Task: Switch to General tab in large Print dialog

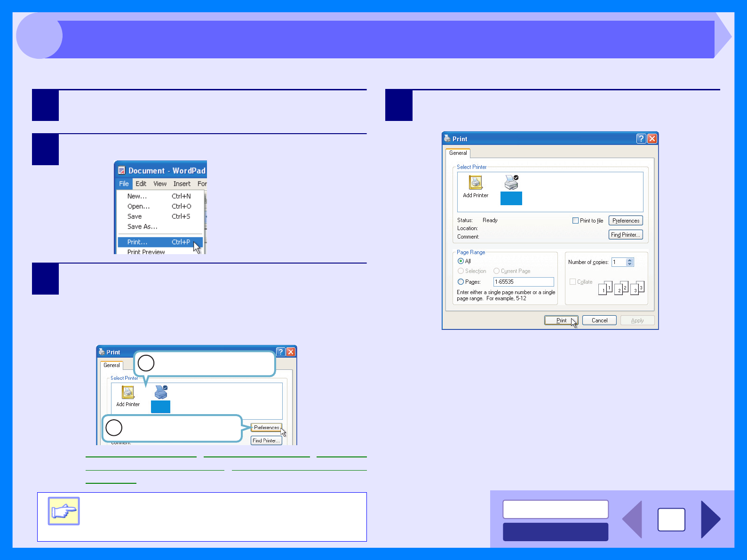Action: [458, 153]
